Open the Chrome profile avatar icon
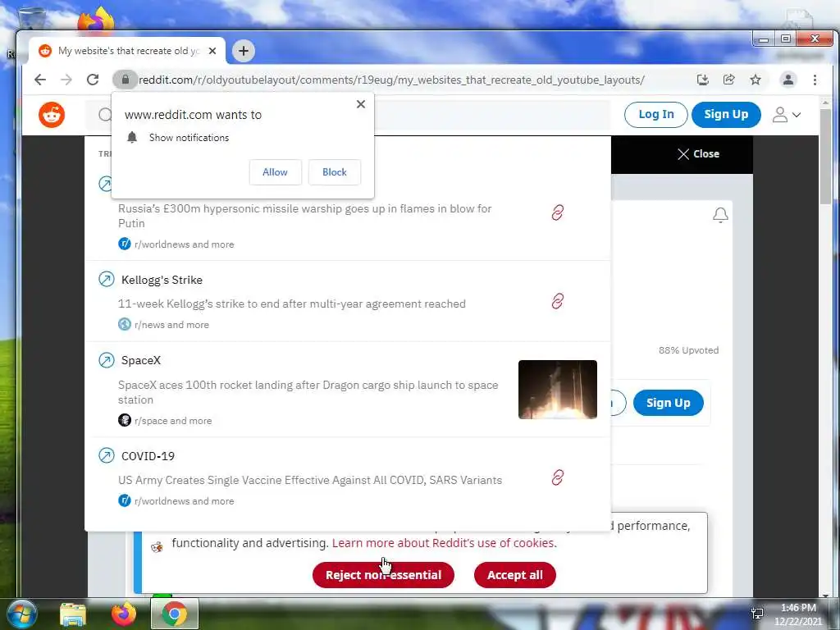Screen dimensions: 840x630 coord(787,80)
